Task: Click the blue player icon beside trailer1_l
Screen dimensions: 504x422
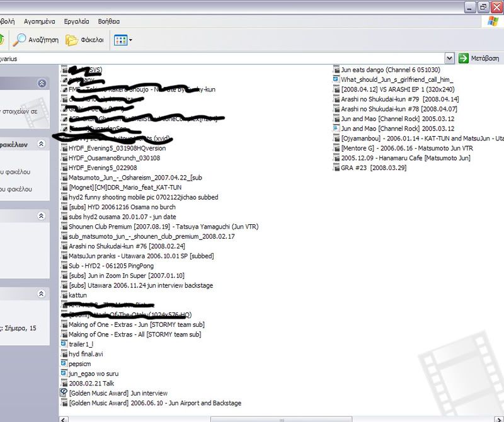Action: (63, 345)
